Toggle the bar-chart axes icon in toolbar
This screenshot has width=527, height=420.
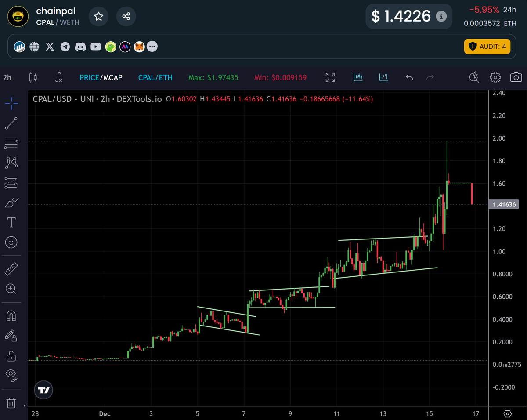pyautogui.click(x=384, y=78)
